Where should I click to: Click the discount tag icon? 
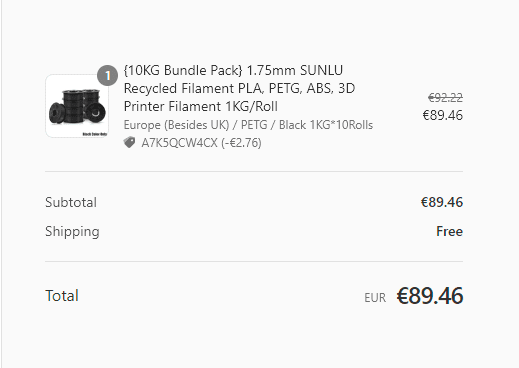point(129,143)
